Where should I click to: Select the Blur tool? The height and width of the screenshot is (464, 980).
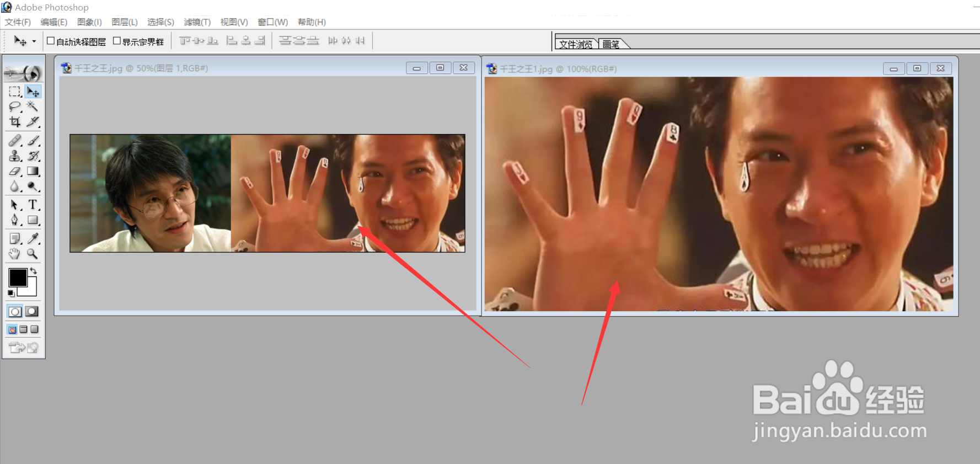pyautogui.click(x=15, y=186)
